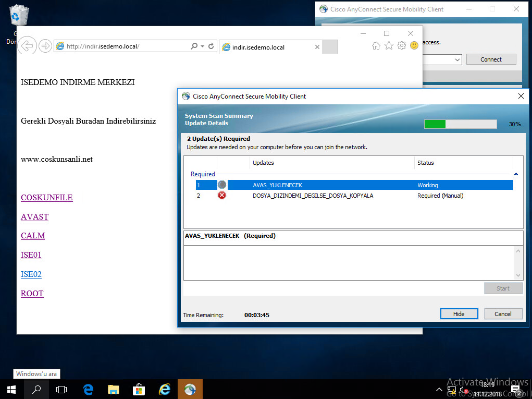This screenshot has height=399, width=532.
Task: Click the Updates column header
Action: tap(332, 163)
